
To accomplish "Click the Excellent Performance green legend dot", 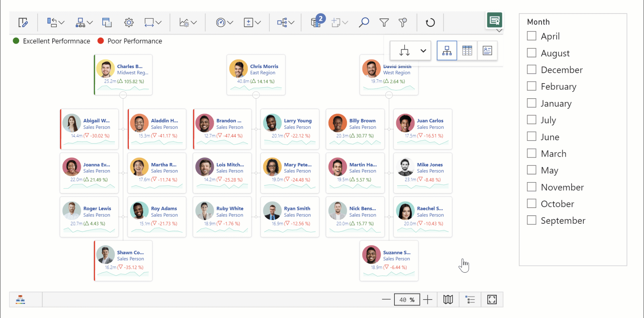I will 16,41.
